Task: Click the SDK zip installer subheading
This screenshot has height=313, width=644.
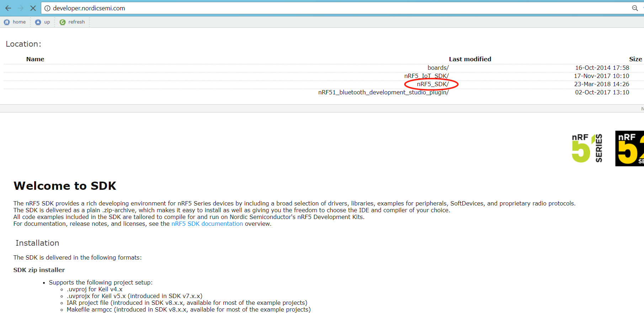Action: [x=39, y=270]
